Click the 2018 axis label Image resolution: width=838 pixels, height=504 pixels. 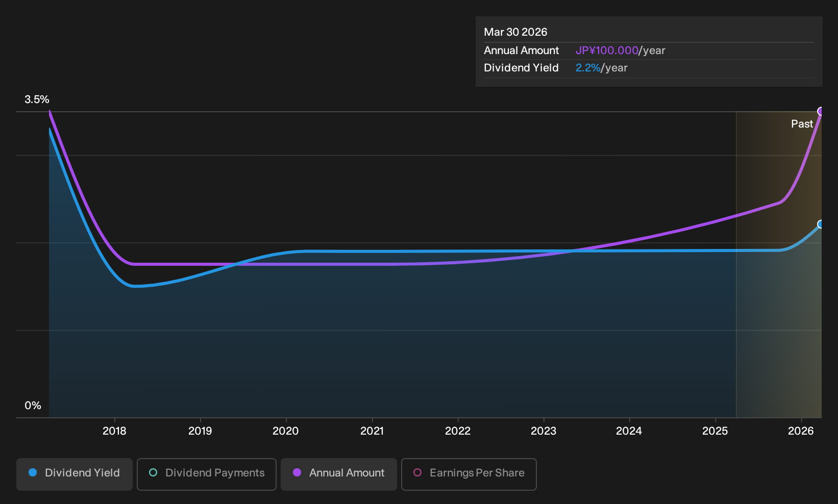coord(114,431)
